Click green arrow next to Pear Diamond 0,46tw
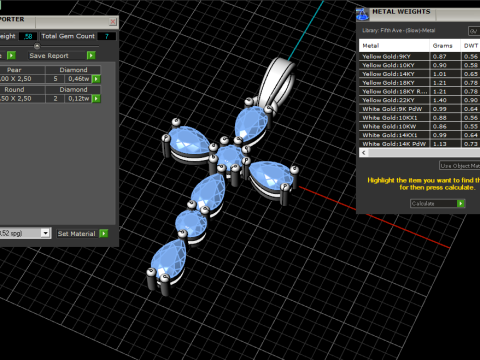Screen dimensions: 480x360 click(x=96, y=79)
